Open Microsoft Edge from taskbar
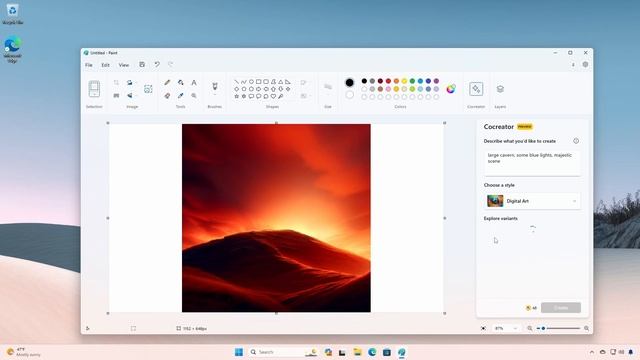Image resolution: width=640 pixels, height=360 pixels. (372, 352)
